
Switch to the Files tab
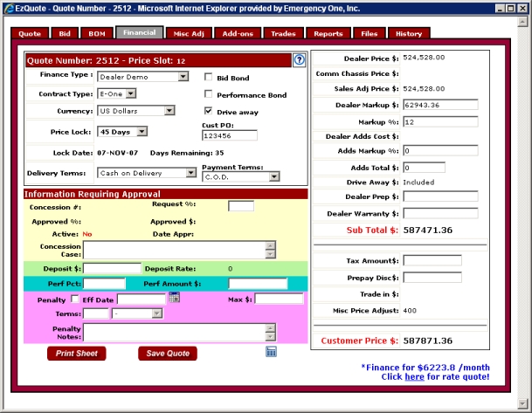click(x=370, y=33)
